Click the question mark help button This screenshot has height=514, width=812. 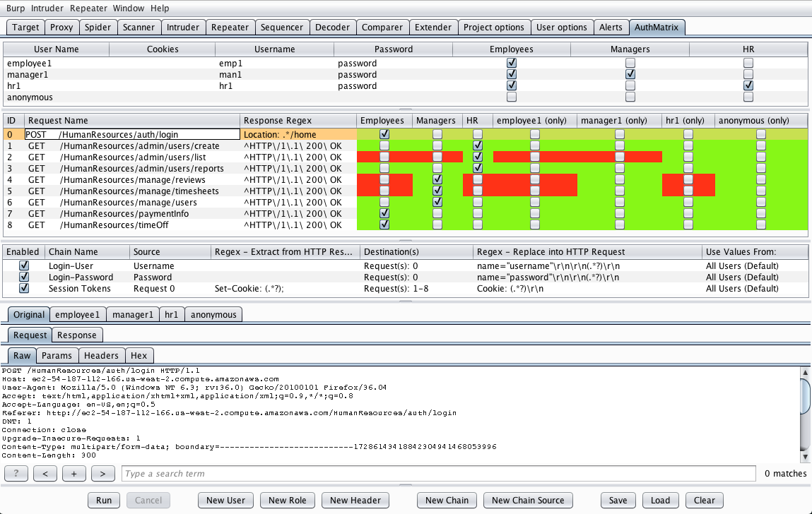16,473
